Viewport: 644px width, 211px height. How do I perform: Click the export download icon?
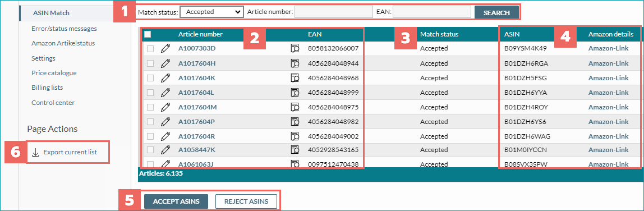36,152
